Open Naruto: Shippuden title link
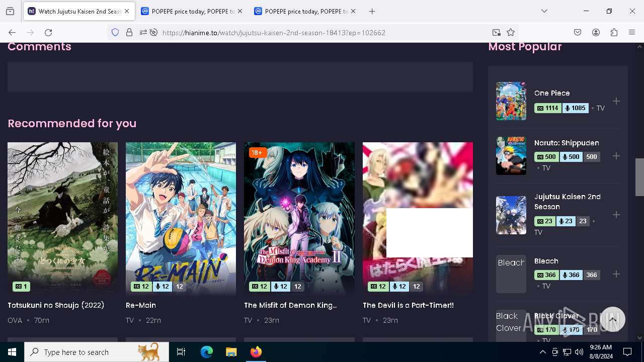The width and height of the screenshot is (644, 362). click(567, 143)
